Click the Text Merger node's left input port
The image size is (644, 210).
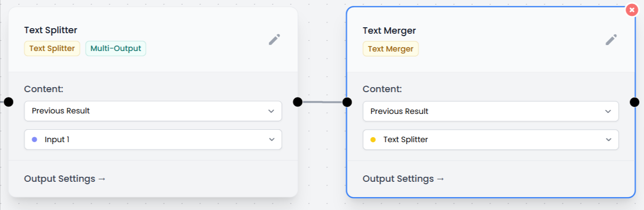pos(347,102)
